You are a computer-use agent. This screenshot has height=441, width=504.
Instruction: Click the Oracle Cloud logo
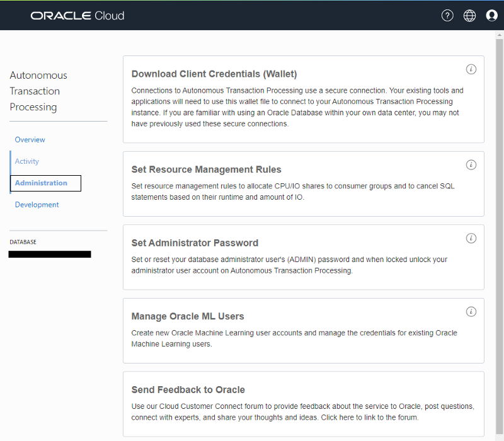point(77,16)
